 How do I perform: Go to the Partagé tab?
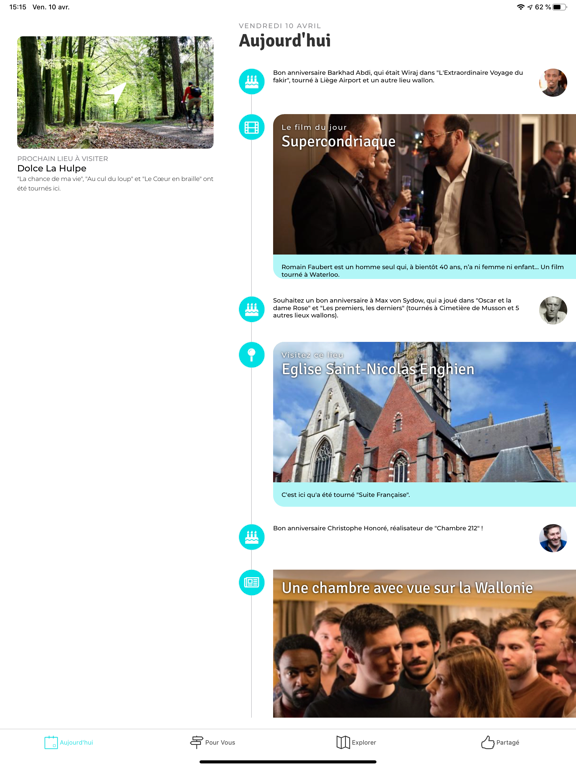(x=500, y=743)
